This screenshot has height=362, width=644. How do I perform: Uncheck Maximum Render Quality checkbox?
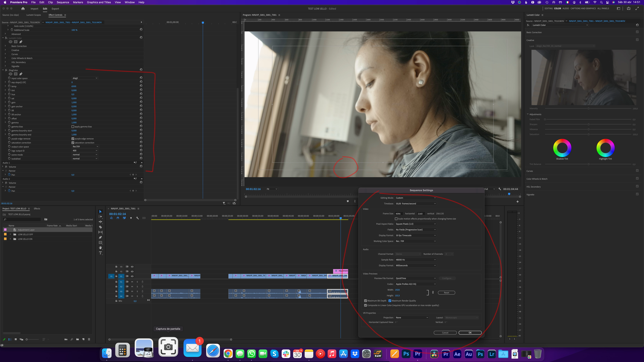coord(390,301)
